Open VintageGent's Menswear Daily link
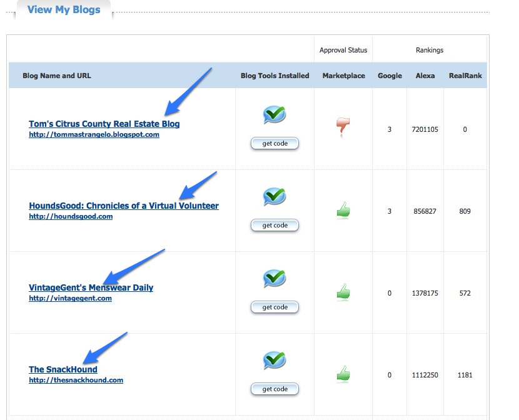 91,287
